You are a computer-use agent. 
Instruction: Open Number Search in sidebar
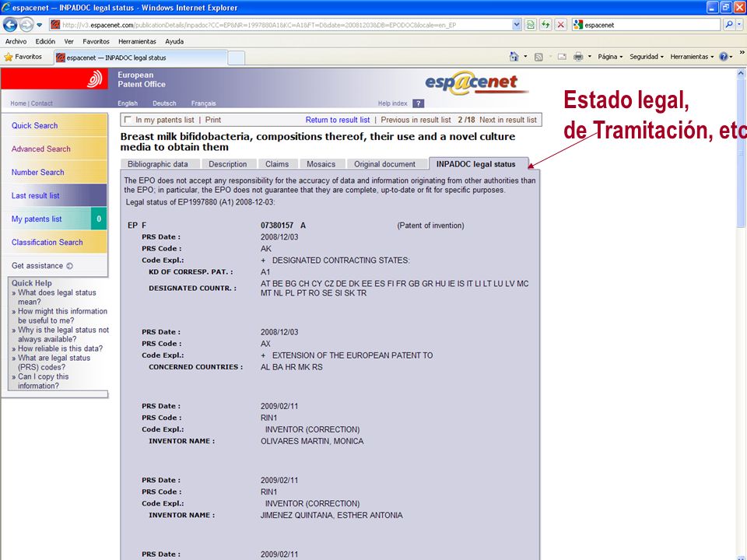pyautogui.click(x=37, y=173)
